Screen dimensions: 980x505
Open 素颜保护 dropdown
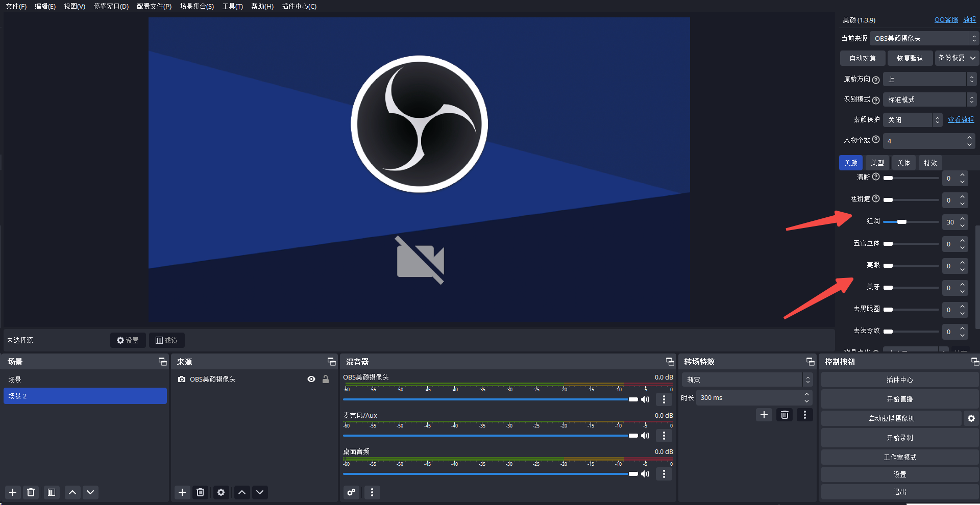[912, 120]
